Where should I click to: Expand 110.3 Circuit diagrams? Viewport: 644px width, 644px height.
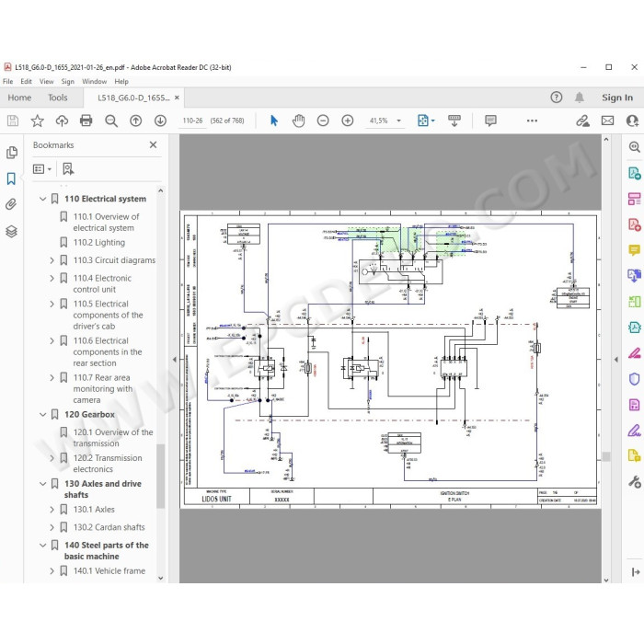pos(52,260)
